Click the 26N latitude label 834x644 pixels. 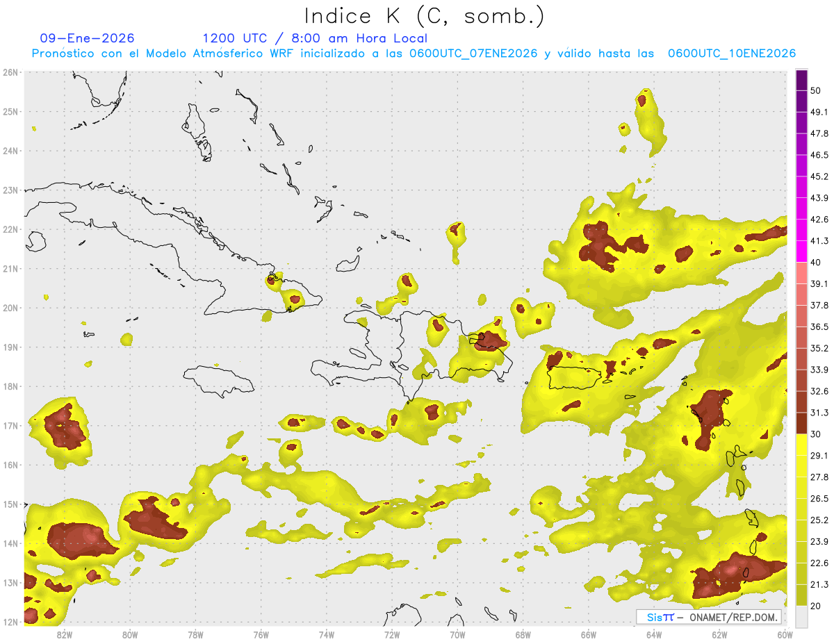10,72
